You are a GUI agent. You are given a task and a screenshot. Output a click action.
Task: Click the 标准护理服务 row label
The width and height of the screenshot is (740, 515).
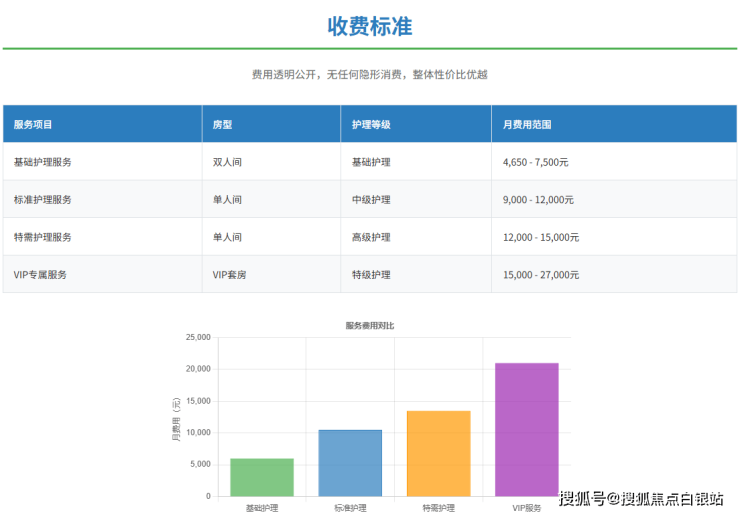(42, 200)
